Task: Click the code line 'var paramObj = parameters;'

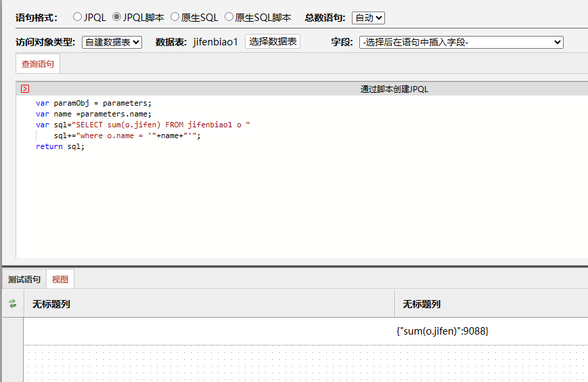Action: [93, 103]
